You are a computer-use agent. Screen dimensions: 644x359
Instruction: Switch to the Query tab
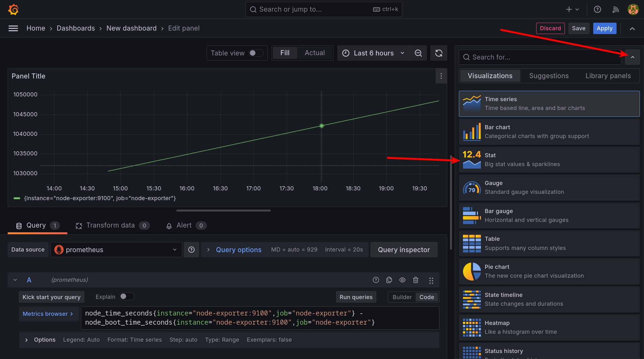[x=37, y=225]
